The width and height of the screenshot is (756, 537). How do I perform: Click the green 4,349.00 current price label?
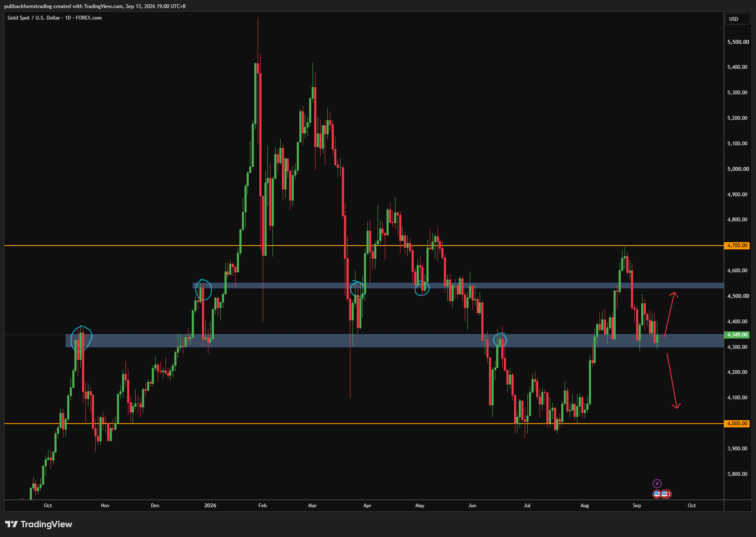(737, 335)
